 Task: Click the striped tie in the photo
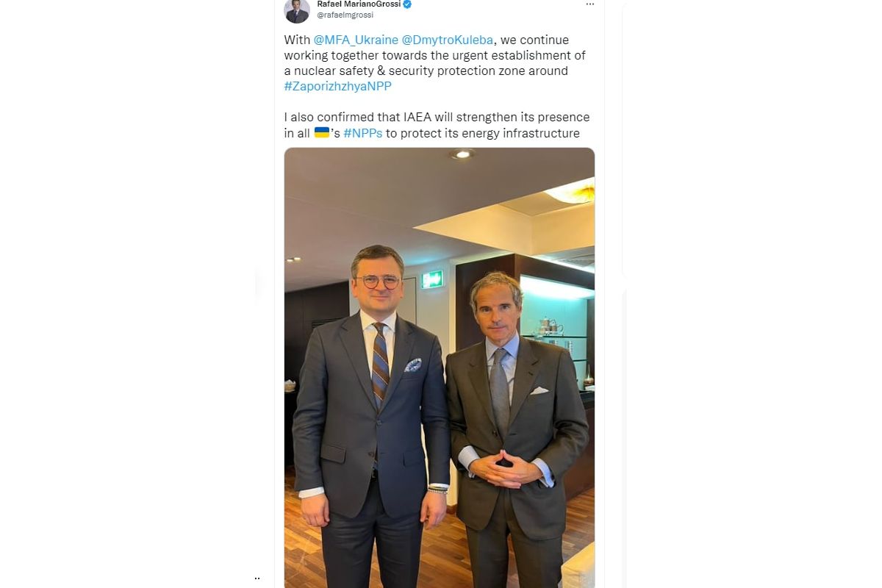tap(380, 364)
